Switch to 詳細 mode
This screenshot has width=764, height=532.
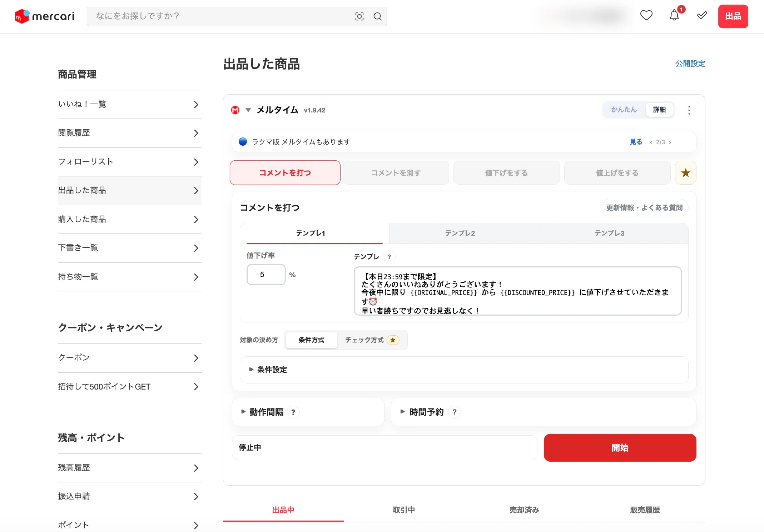659,110
